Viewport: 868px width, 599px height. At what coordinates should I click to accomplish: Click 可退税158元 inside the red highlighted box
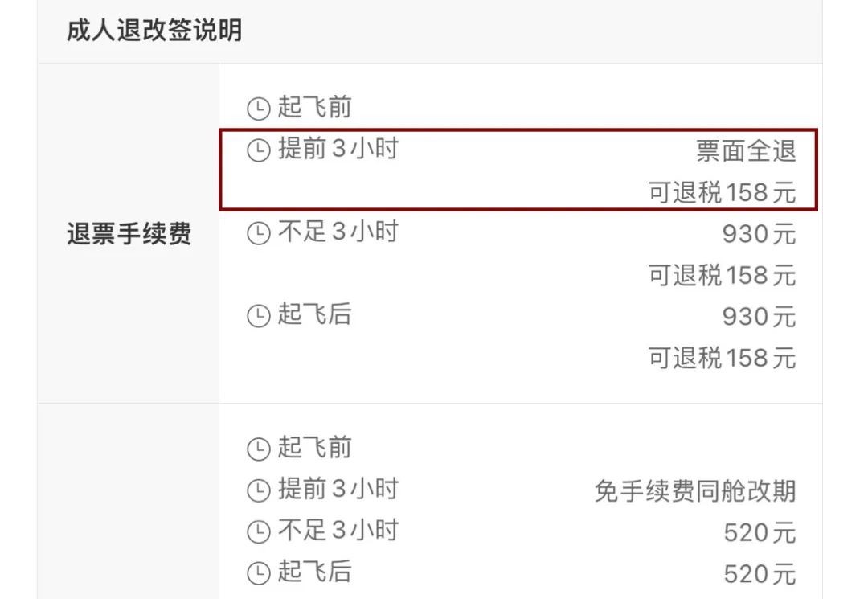[x=722, y=193]
